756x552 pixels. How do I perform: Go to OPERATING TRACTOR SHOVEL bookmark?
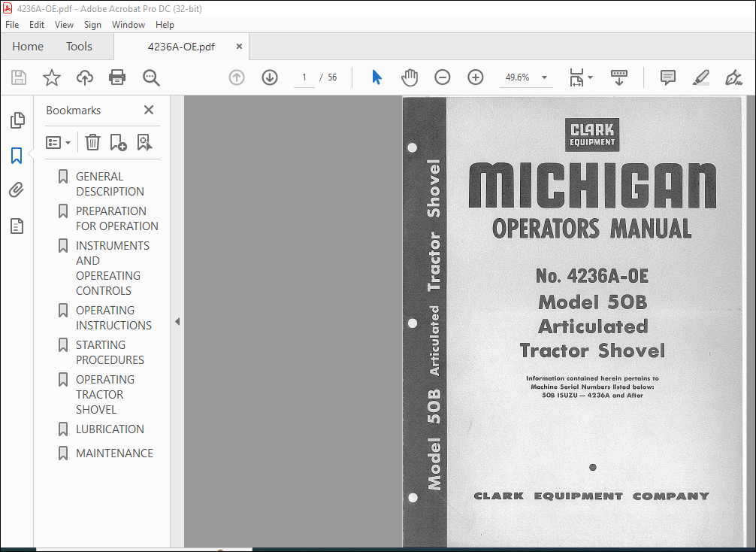pos(105,394)
